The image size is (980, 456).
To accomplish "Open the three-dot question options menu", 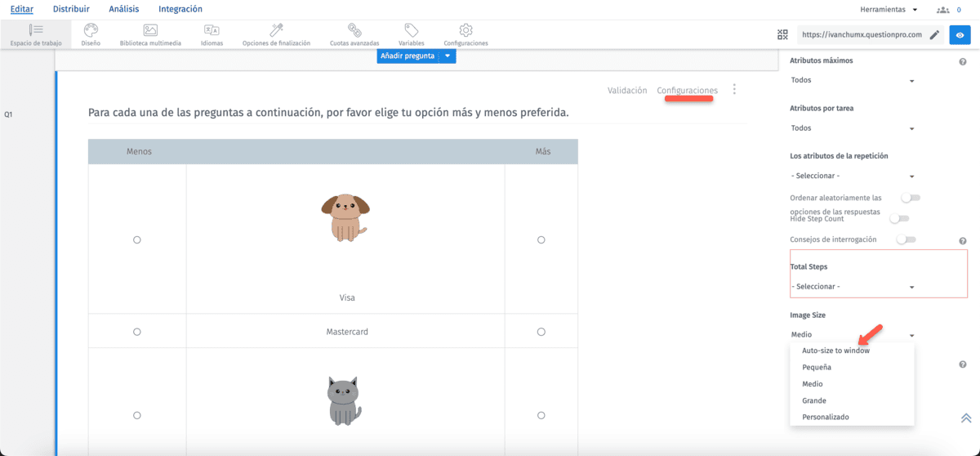I will point(734,89).
